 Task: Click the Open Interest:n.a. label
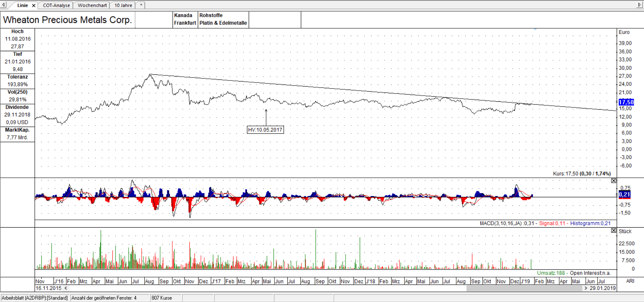590,273
